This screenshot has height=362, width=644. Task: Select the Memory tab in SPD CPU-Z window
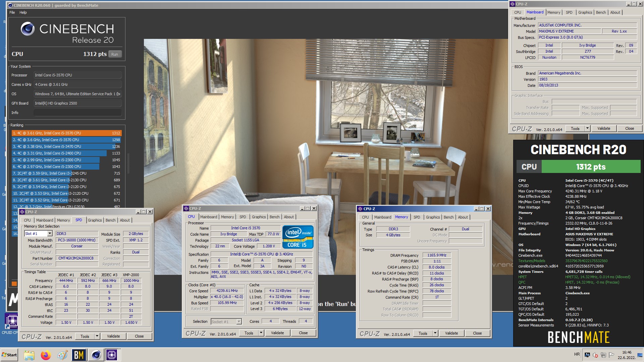click(x=63, y=220)
